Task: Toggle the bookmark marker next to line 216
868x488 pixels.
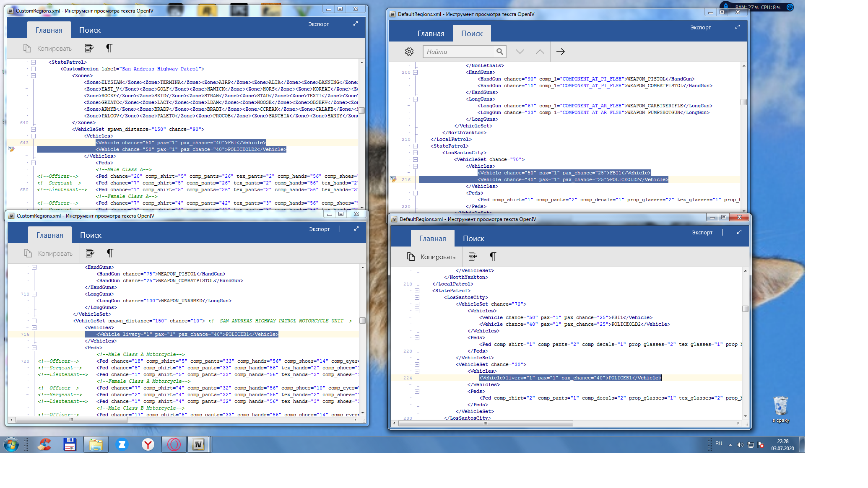Action: (393, 179)
